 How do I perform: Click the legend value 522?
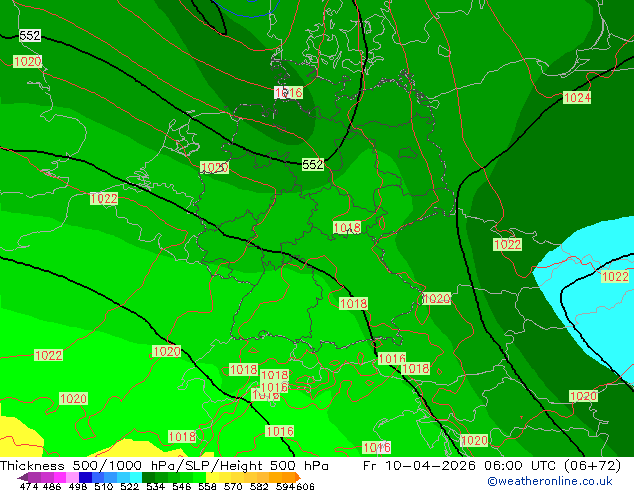pos(129,486)
